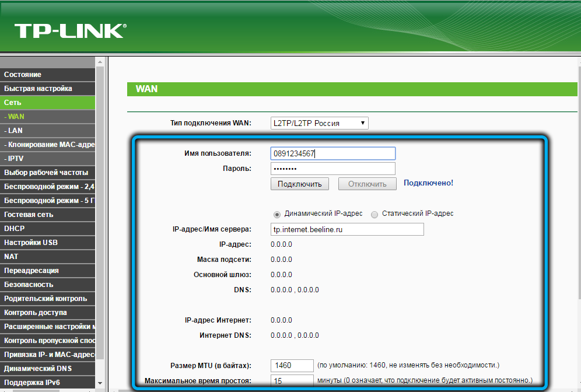Select Dynamic IP address radio button
This screenshot has height=392, width=581.
pos(277,214)
